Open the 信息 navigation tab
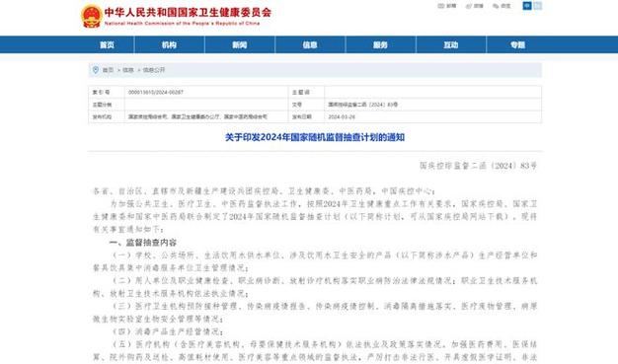The image size is (618, 364). (x=310, y=45)
